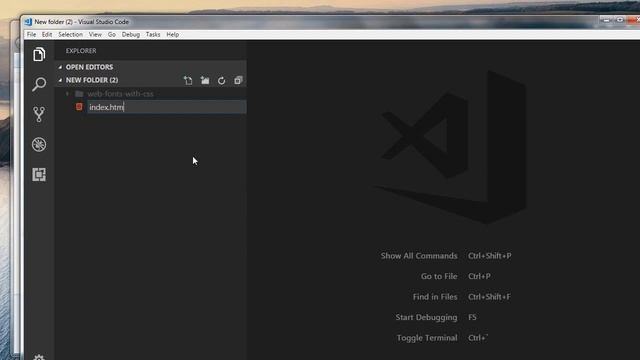Open the Explorer view icon

pos(39,54)
